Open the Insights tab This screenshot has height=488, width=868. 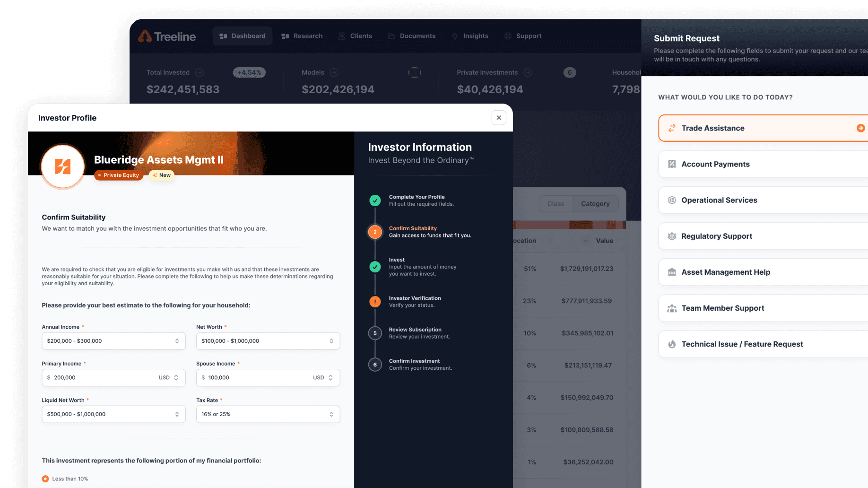(x=470, y=36)
